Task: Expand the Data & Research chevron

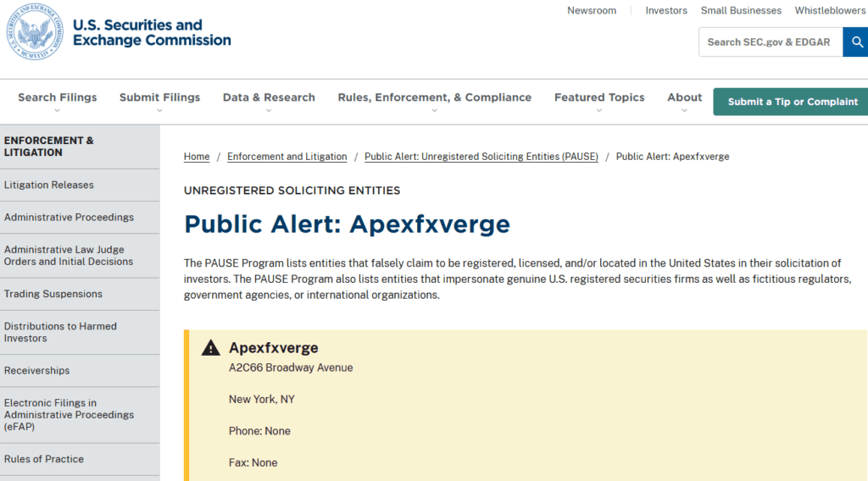Action: [x=269, y=111]
